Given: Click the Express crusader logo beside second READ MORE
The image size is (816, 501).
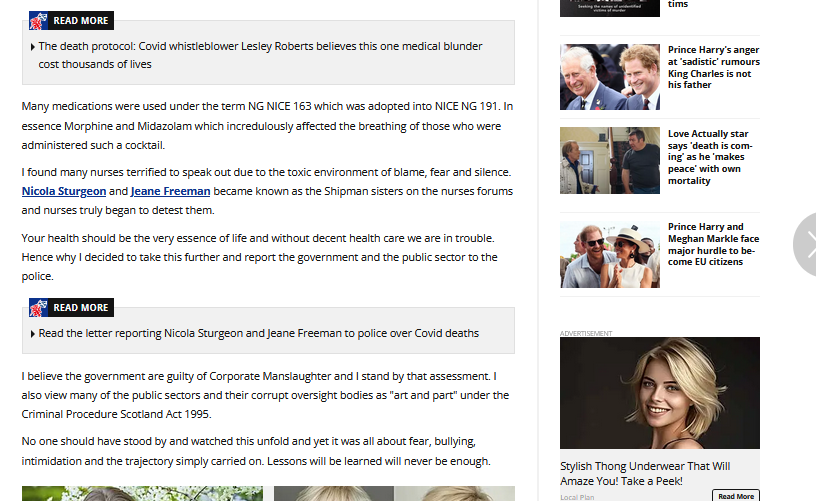Looking at the screenshot, I should click(x=39, y=308).
